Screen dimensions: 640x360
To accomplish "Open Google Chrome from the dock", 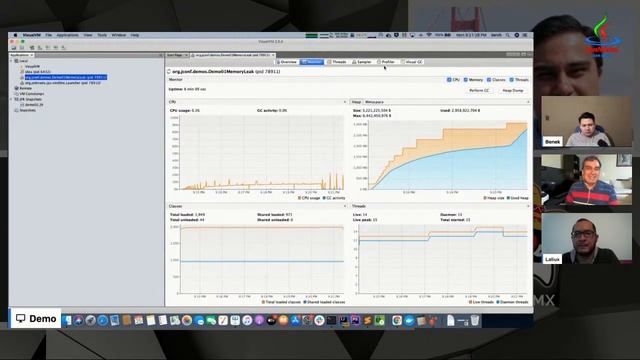I will (397, 320).
